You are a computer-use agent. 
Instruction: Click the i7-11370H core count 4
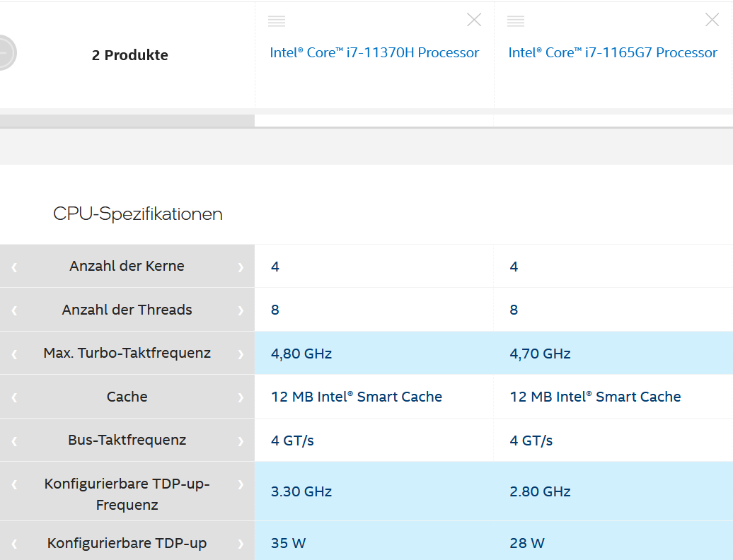[275, 267]
